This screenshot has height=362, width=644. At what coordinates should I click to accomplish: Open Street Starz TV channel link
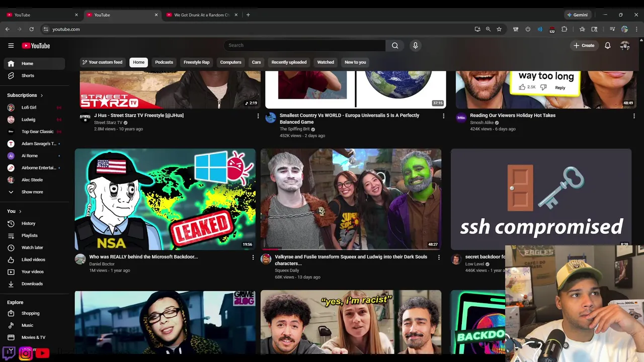108,123
